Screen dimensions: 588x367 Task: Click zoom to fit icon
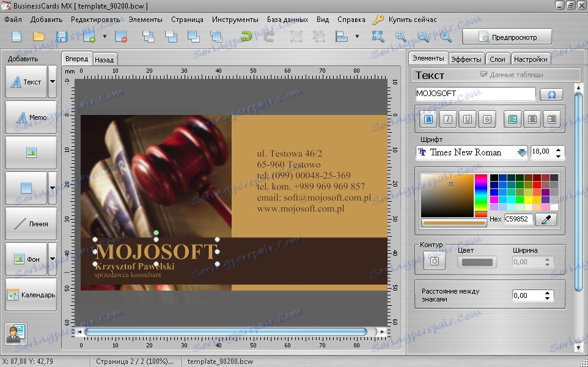coord(378,37)
